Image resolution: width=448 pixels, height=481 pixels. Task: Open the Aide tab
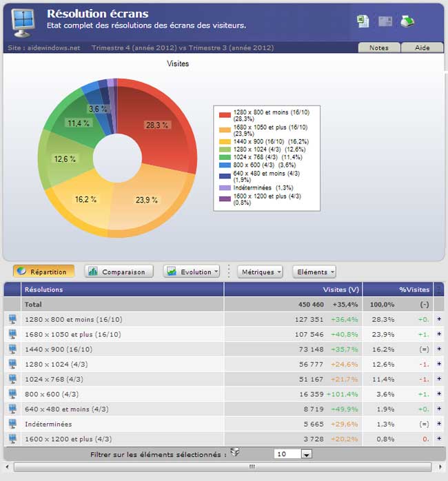(422, 48)
